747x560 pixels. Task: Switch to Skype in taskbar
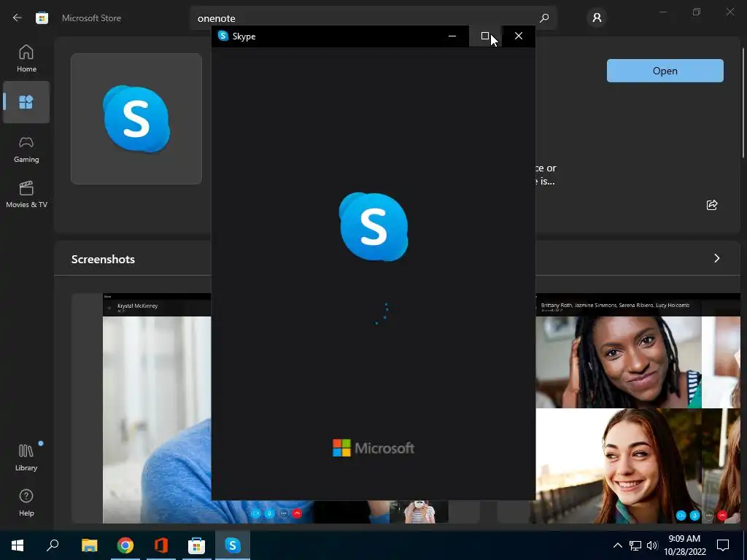click(x=233, y=545)
